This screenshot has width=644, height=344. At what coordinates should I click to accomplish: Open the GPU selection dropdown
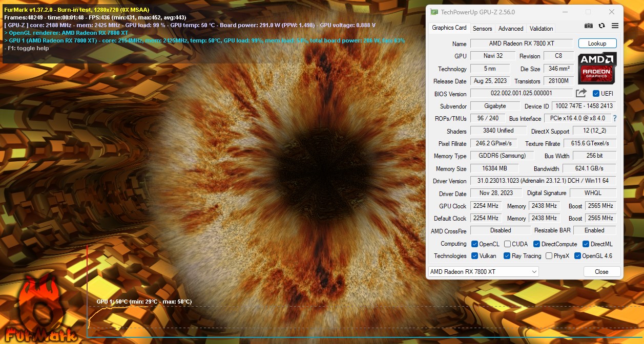483,272
